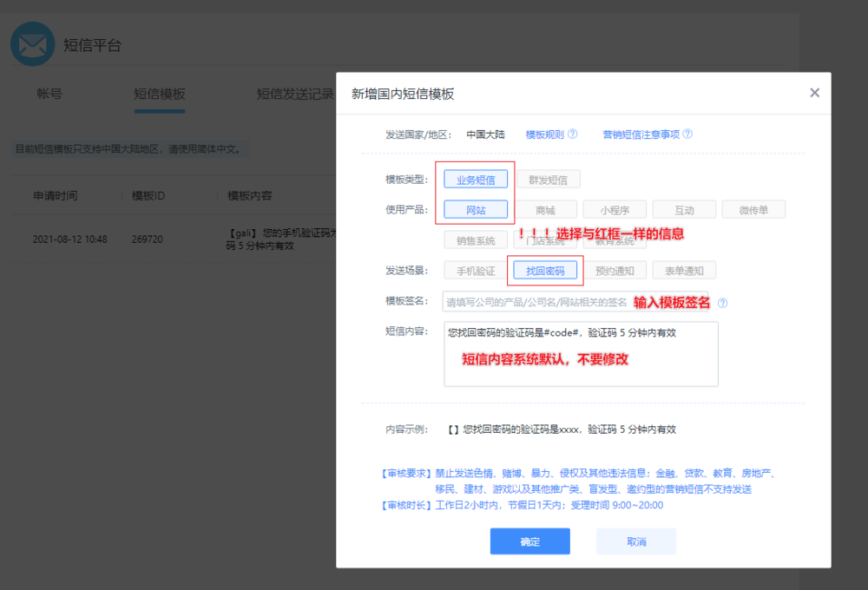The height and width of the screenshot is (590, 868).
Task: Select 表单通知 sending scenario
Action: click(x=684, y=271)
